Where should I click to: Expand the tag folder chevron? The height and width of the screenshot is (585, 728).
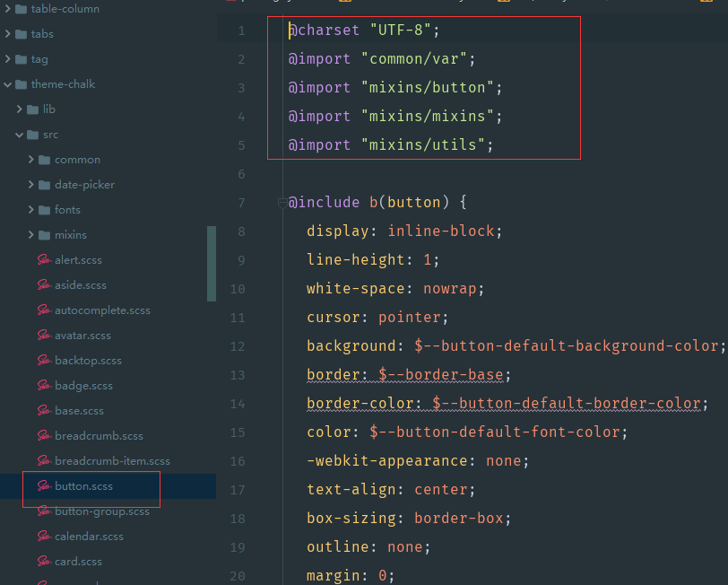tap(7, 59)
